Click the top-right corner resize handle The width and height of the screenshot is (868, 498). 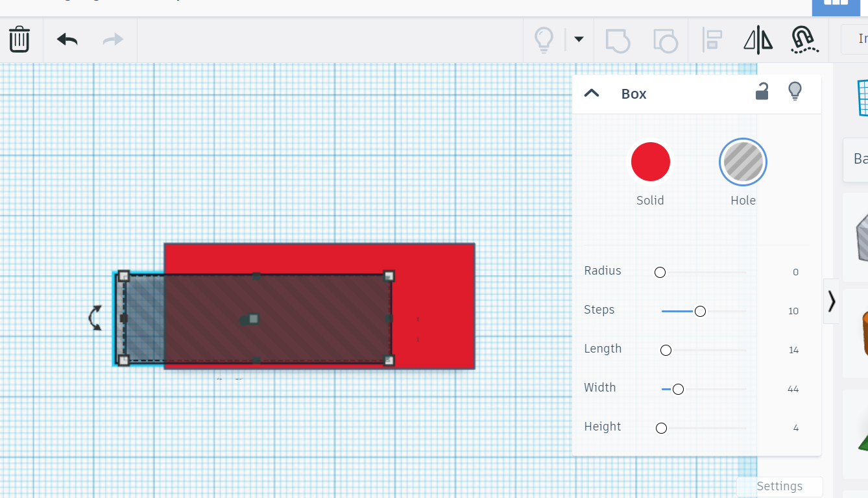(x=389, y=276)
